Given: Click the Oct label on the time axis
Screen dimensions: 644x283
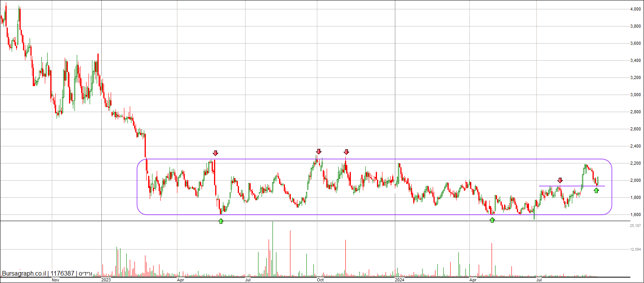Looking at the screenshot, I should tap(320, 280).
